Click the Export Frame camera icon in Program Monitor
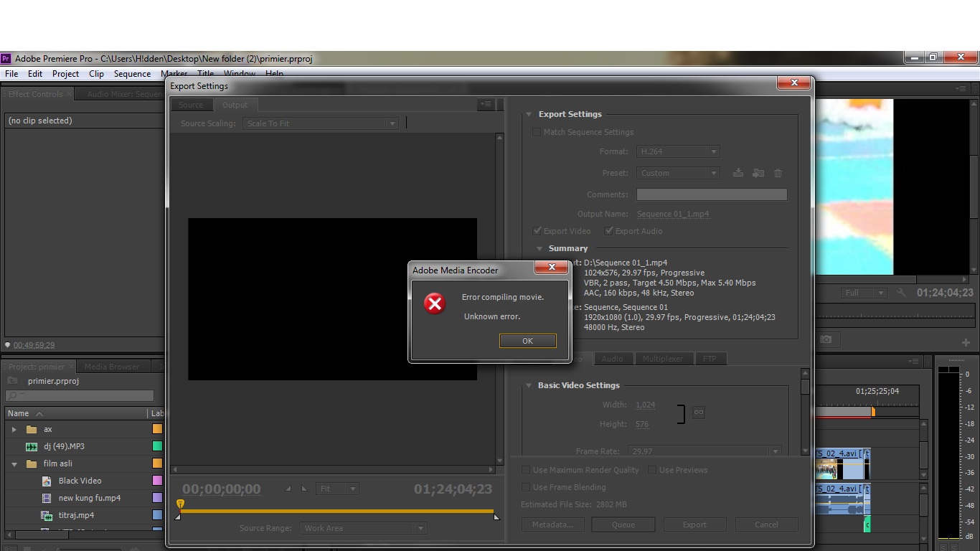The image size is (980, 551). click(x=826, y=339)
